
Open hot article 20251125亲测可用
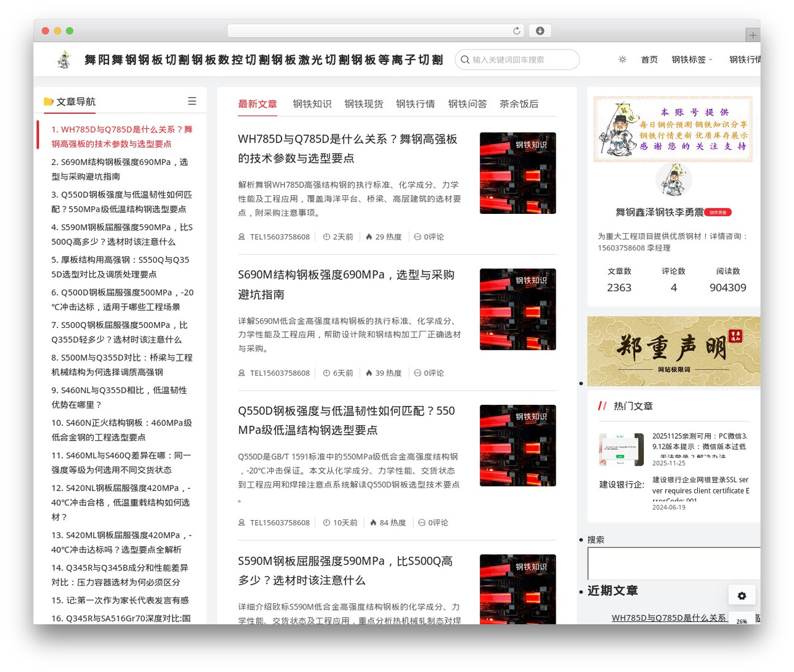pos(700,446)
